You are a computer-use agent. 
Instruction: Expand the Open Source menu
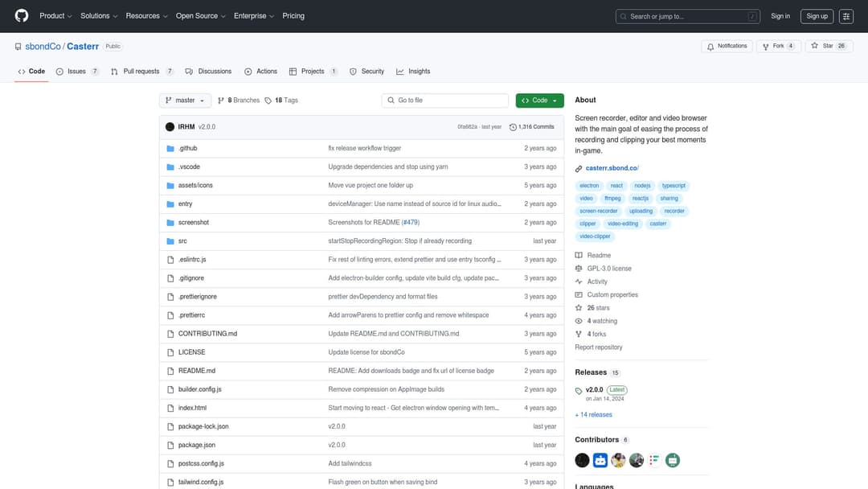coord(200,16)
